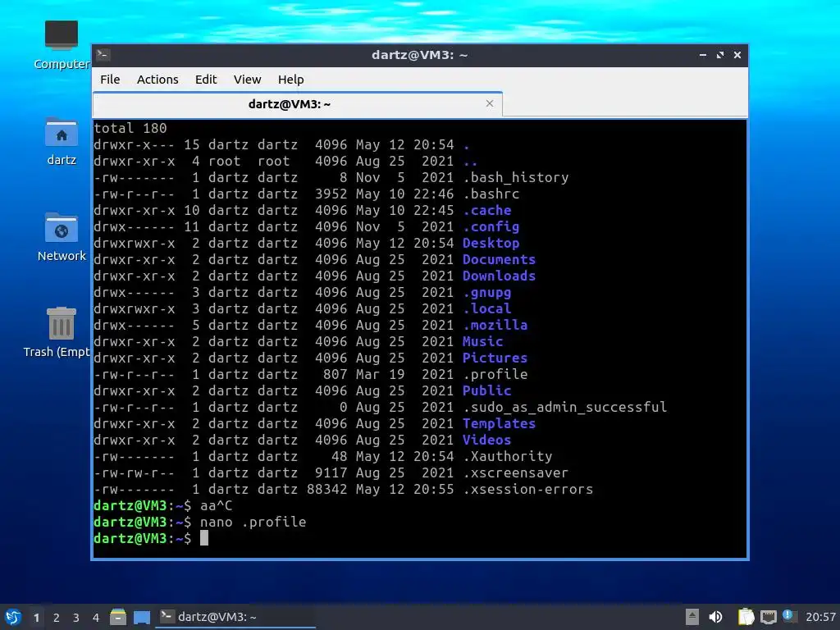
Task: Minimize the terminal window
Action: click(x=703, y=55)
